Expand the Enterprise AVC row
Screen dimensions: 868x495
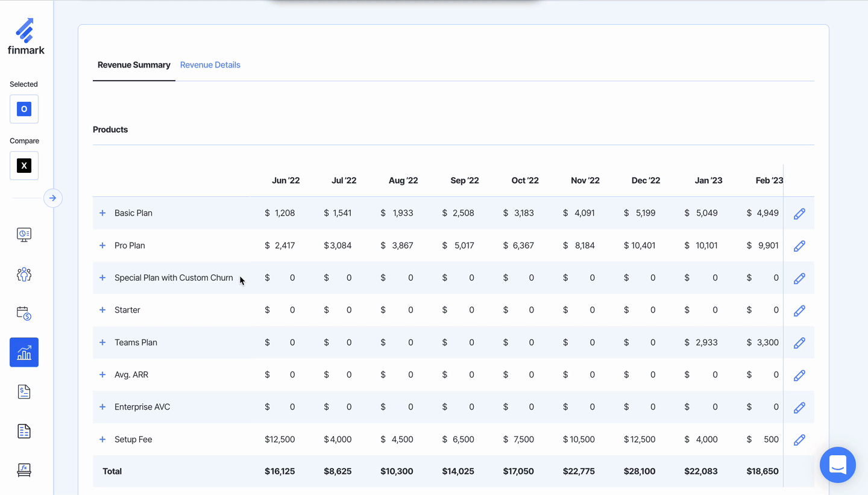(102, 407)
